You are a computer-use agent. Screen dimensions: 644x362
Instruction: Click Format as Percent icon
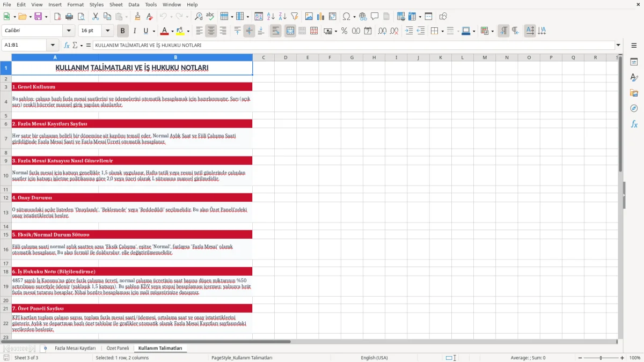(344, 31)
